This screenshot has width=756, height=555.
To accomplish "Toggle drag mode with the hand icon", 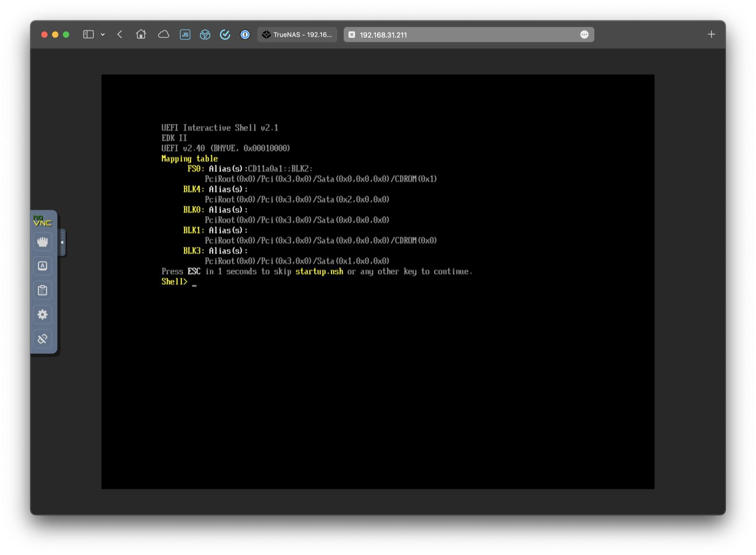I will [x=43, y=242].
